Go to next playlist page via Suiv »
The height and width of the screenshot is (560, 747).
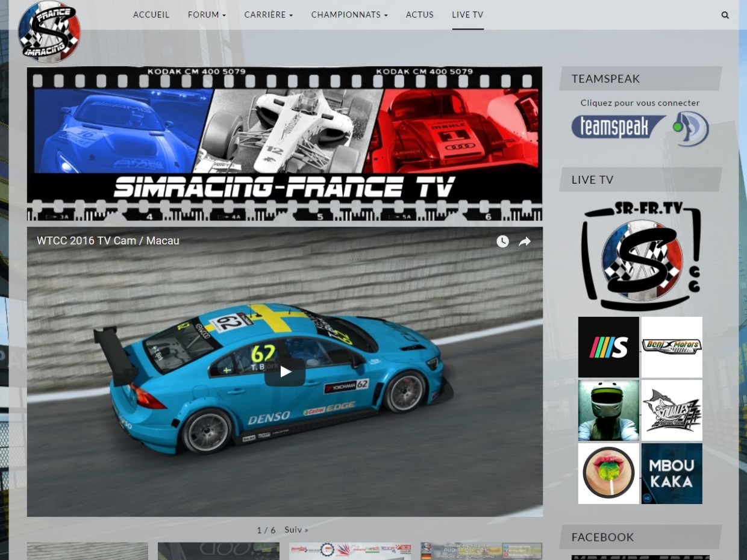(x=296, y=530)
